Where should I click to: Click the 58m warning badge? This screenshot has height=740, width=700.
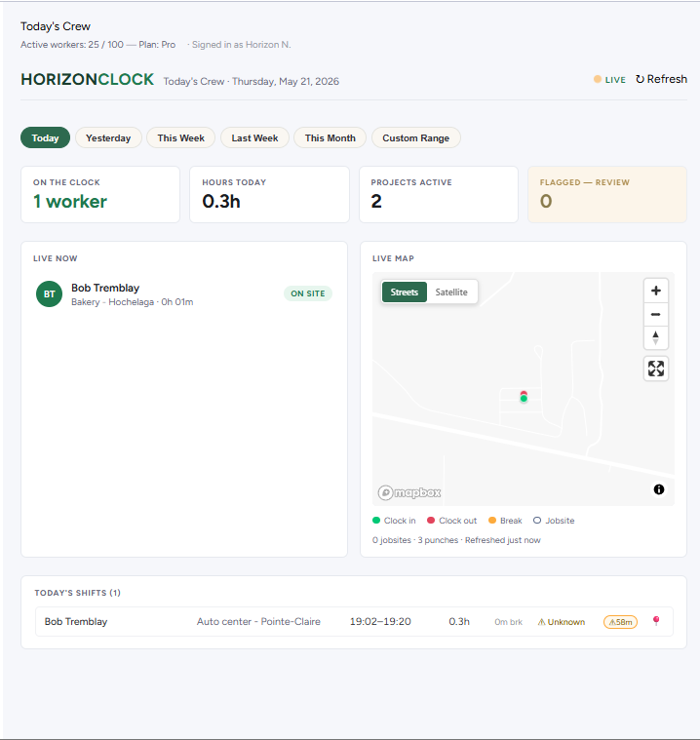tap(620, 622)
